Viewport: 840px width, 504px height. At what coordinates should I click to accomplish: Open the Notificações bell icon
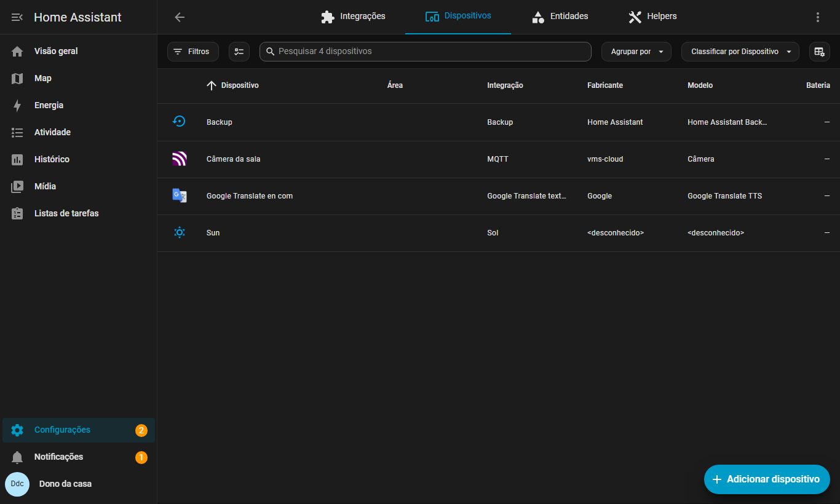17,457
